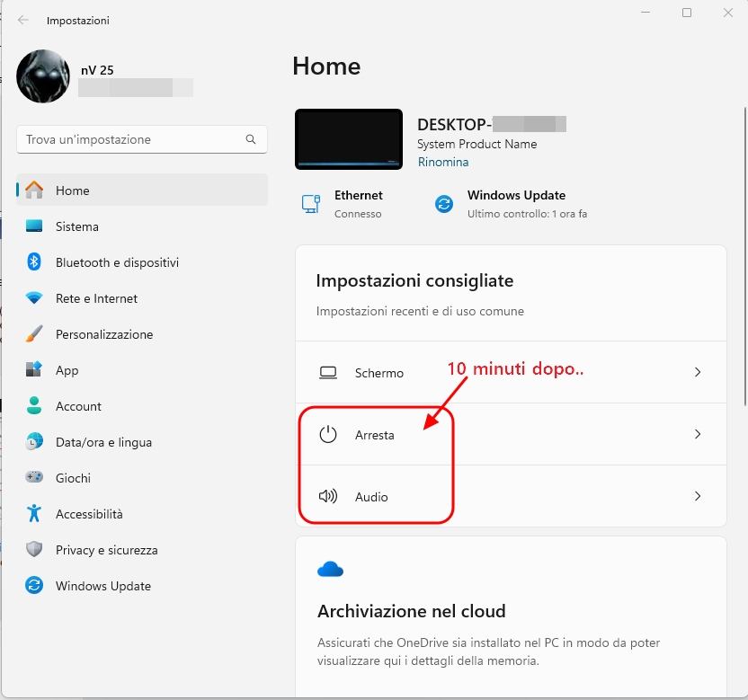Click the Audio speaker icon

tap(328, 496)
